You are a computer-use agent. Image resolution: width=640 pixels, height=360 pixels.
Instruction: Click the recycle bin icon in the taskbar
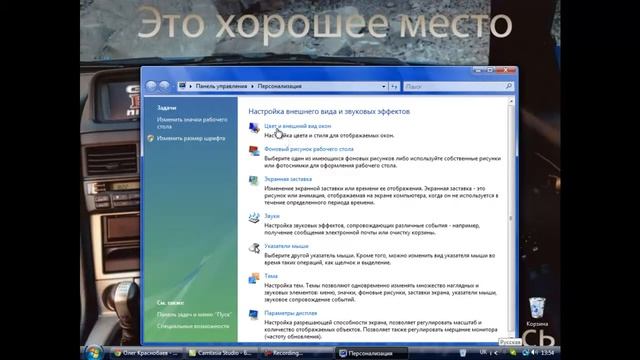tap(463, 353)
